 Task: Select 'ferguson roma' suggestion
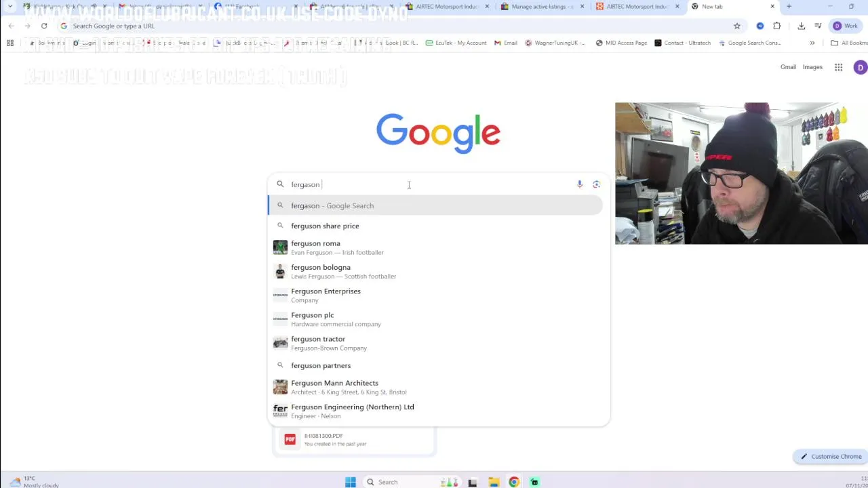(435, 247)
